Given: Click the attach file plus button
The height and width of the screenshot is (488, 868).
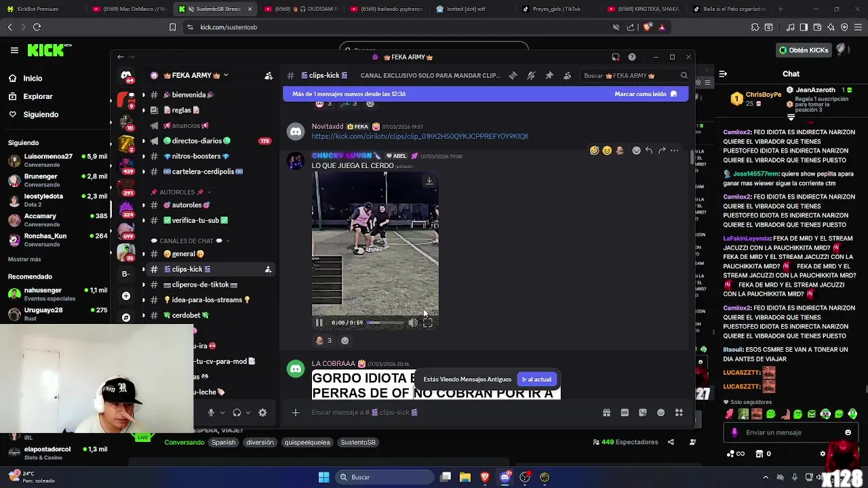Looking at the screenshot, I should 295,412.
